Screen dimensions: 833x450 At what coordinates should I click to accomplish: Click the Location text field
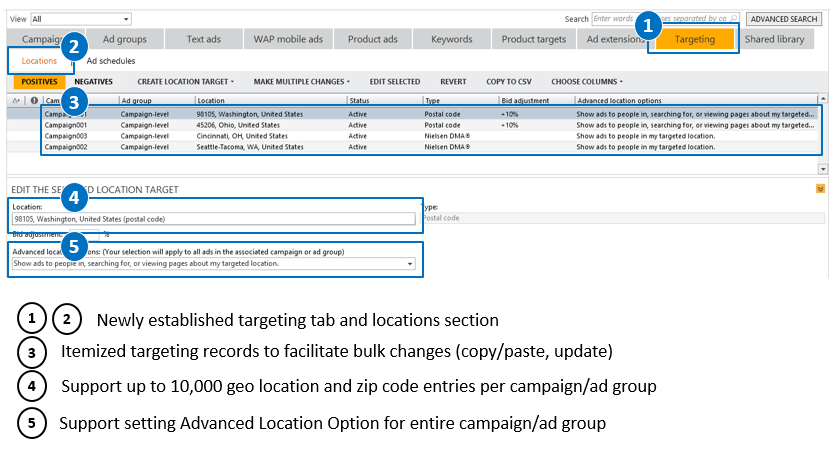pos(213,219)
